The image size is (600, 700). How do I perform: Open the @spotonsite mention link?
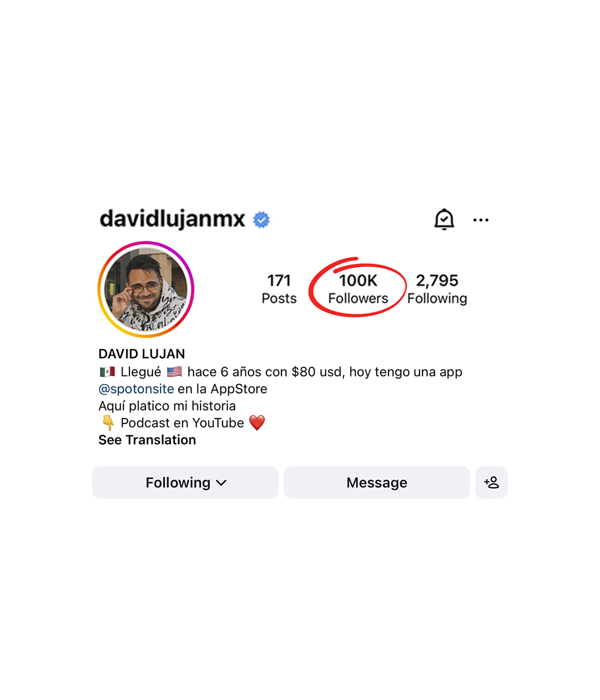[136, 389]
